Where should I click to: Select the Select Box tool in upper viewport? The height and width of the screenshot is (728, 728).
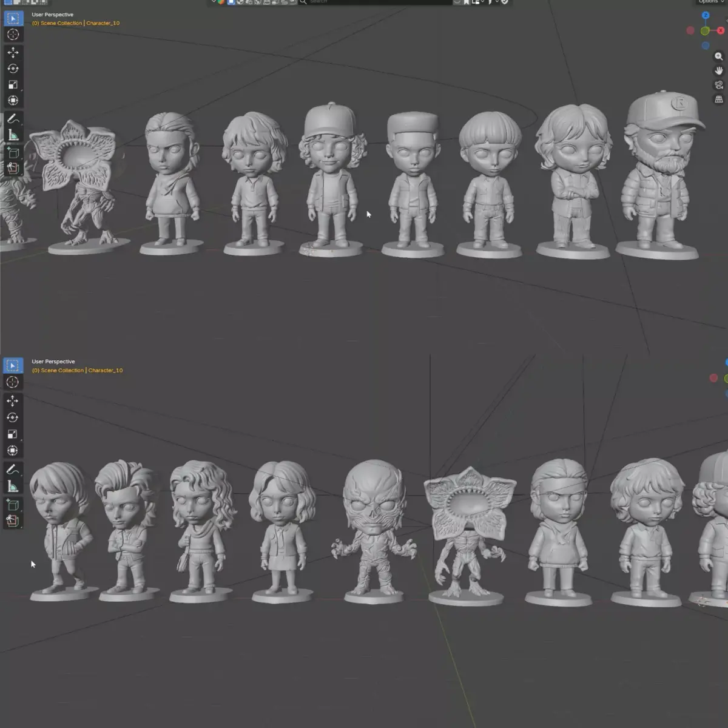[x=13, y=19]
